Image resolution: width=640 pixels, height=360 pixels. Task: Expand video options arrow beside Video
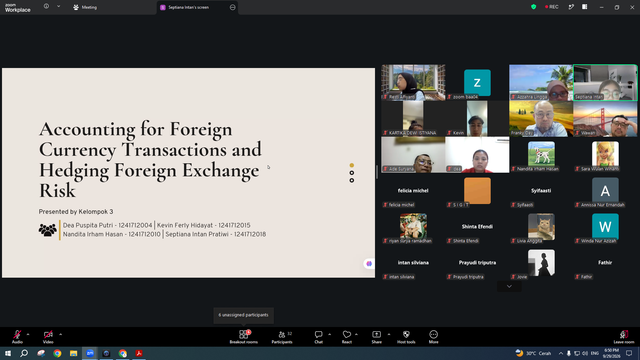[x=60, y=334]
